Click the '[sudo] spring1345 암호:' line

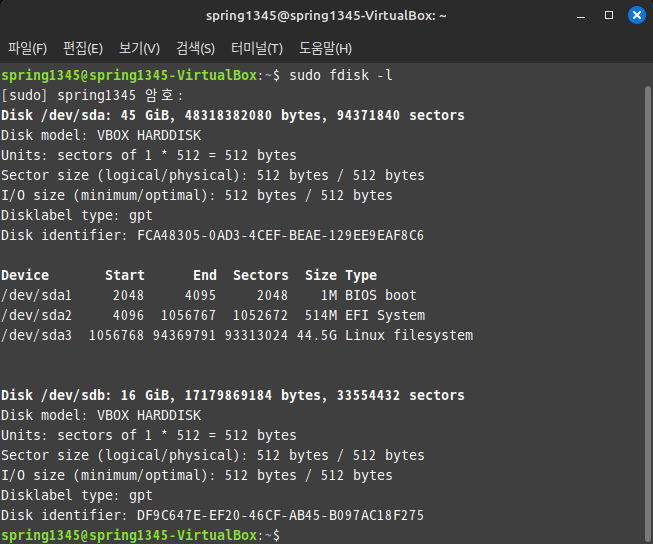point(92,95)
